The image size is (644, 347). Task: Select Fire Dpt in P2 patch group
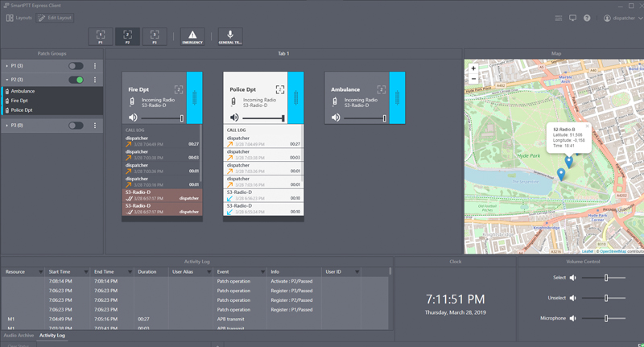click(x=52, y=101)
